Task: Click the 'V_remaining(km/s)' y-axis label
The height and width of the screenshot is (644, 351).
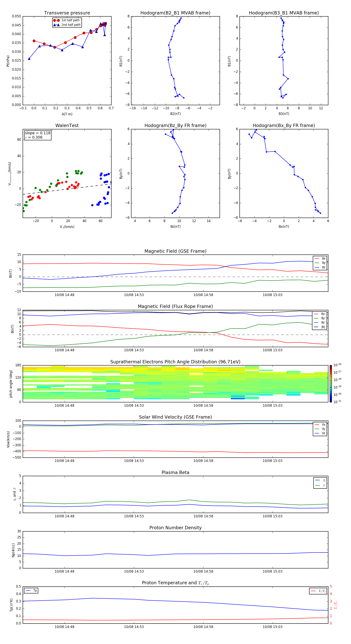Action: tap(10, 173)
